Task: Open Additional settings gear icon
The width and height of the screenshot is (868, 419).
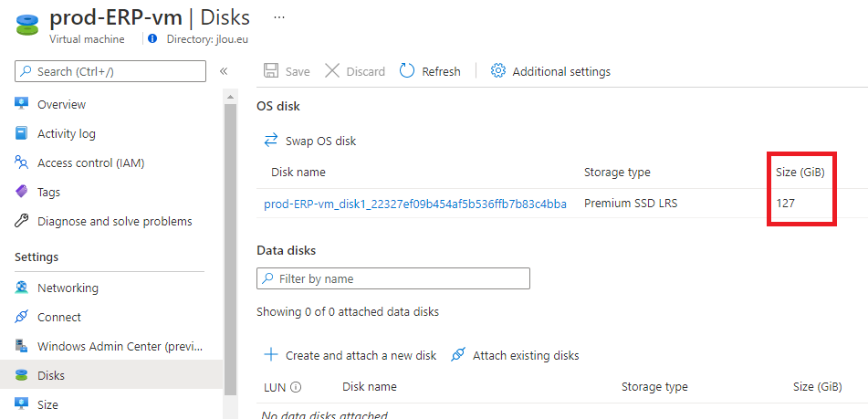Action: 498,71
